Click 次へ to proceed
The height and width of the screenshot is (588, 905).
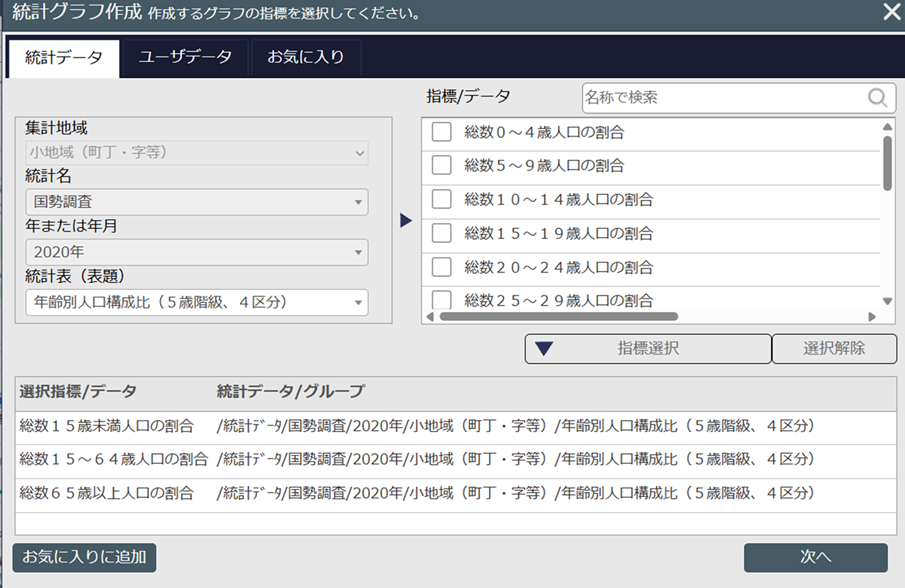[x=815, y=558]
